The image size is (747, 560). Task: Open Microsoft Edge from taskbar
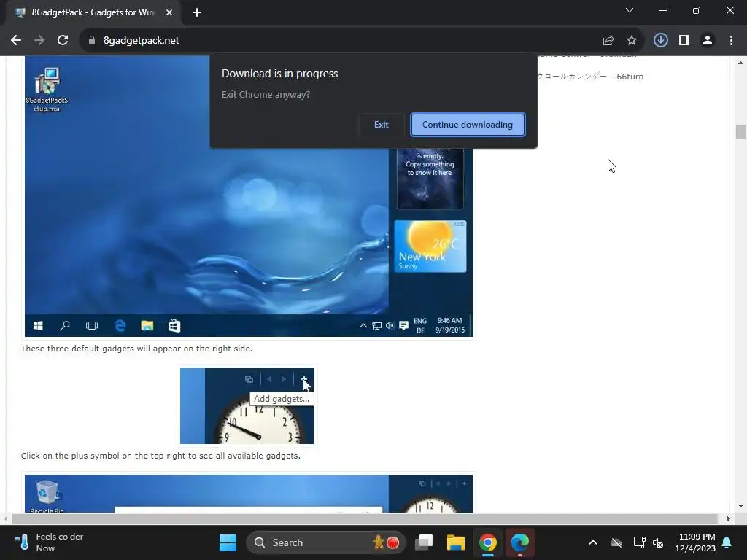pyautogui.click(x=519, y=542)
